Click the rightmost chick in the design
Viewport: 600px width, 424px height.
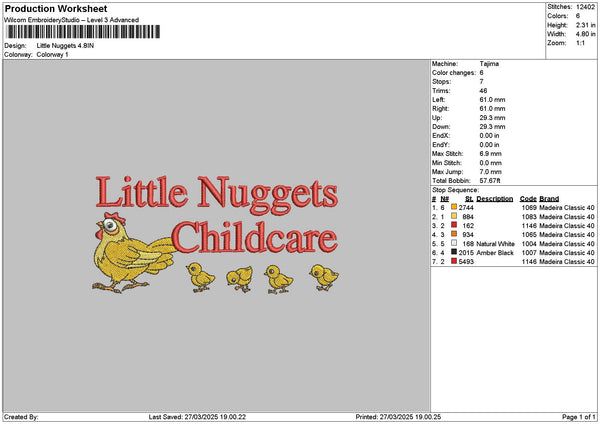click(x=324, y=277)
